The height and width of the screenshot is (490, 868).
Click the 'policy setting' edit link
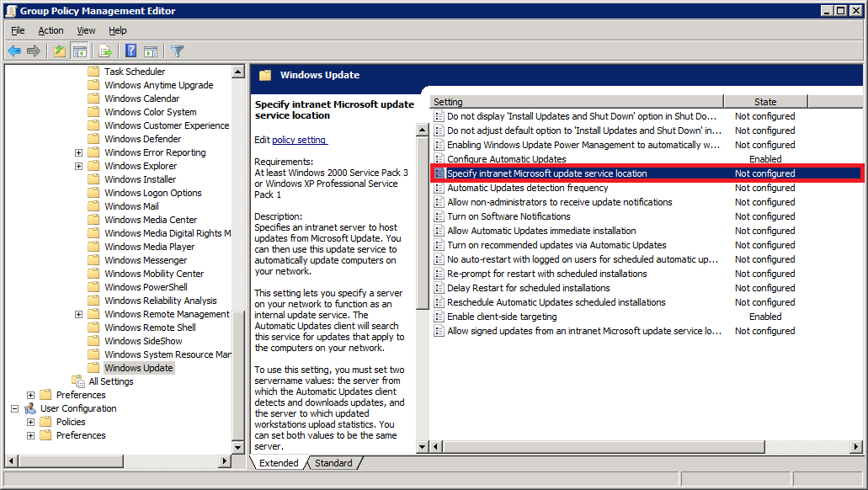click(299, 140)
